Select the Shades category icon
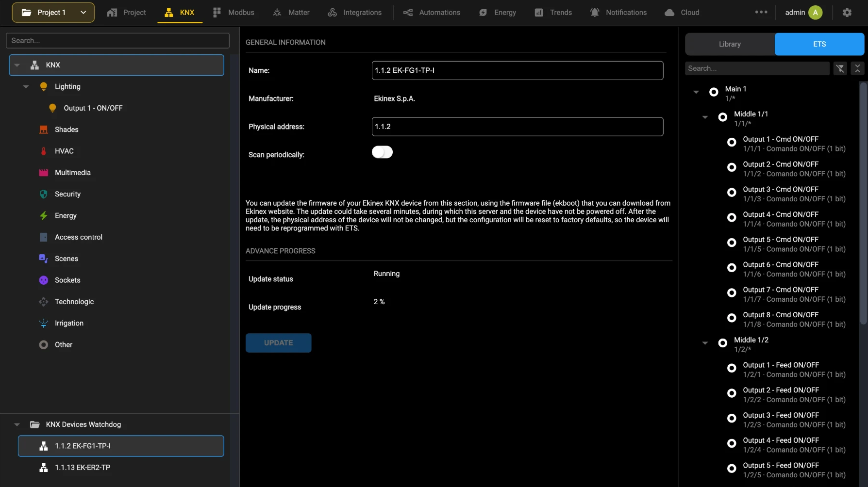The height and width of the screenshot is (487, 868). click(x=44, y=130)
